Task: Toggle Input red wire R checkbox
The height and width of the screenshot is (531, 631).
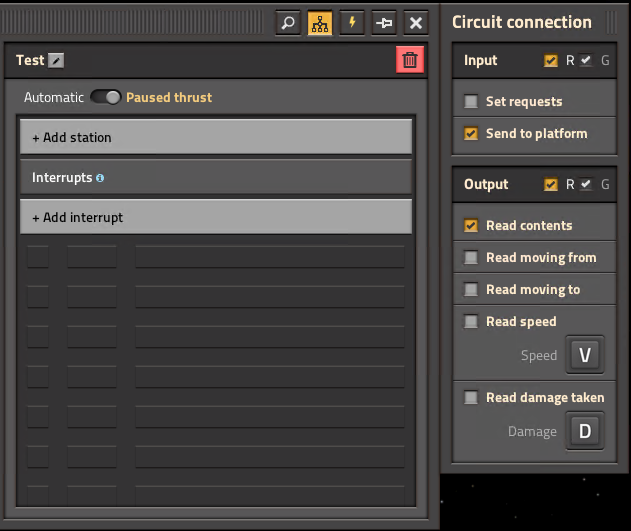Action: (x=551, y=61)
